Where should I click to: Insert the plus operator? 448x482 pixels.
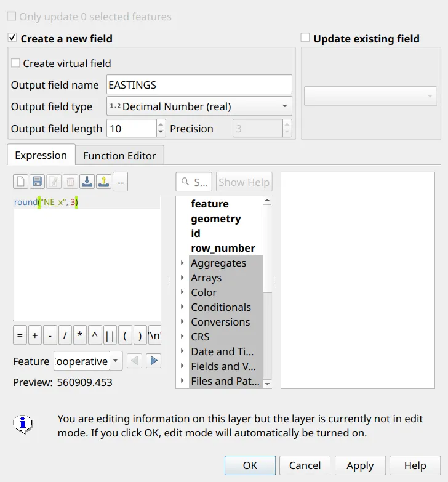click(35, 335)
